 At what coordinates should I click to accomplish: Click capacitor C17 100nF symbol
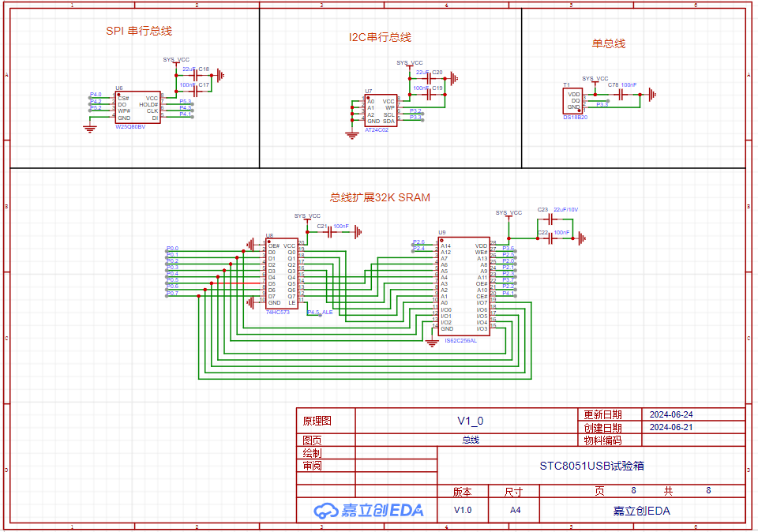coord(196,91)
